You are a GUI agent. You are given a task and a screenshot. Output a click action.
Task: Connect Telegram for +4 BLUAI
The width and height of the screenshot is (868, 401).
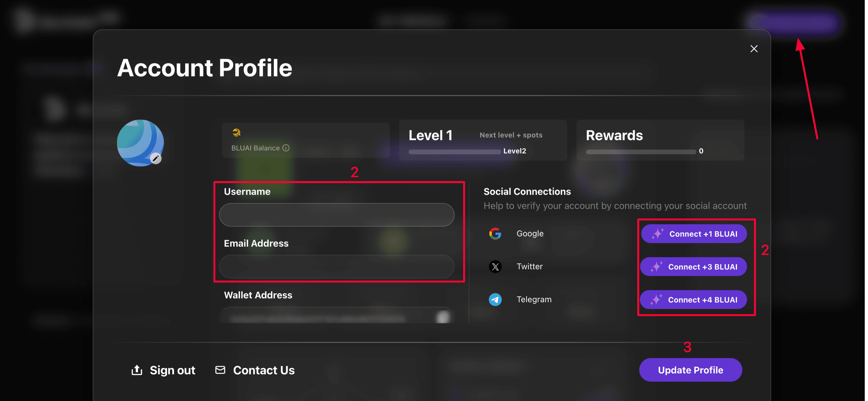point(693,300)
